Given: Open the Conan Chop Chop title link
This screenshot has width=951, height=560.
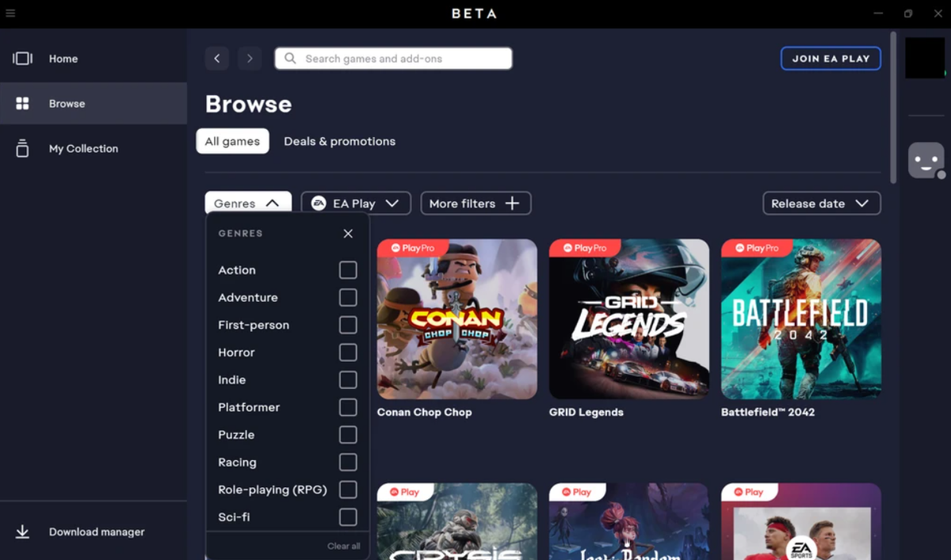Looking at the screenshot, I should pos(424,412).
